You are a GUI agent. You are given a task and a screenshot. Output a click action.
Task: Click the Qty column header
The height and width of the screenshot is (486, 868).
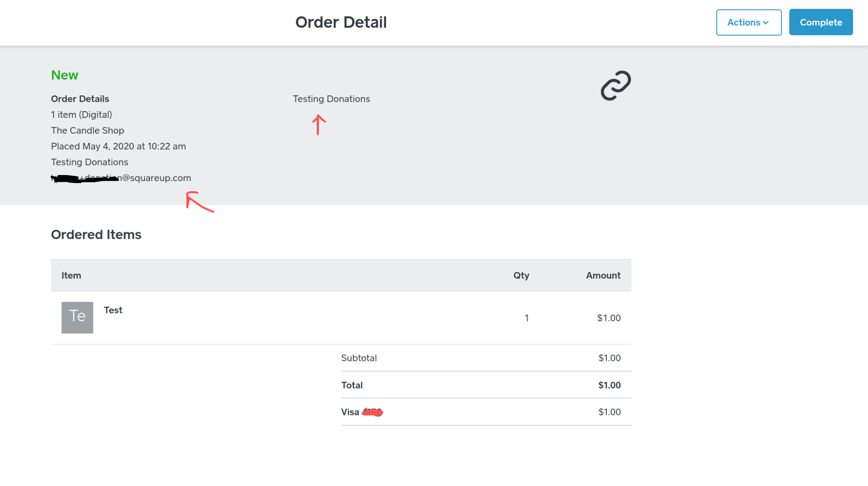(521, 275)
